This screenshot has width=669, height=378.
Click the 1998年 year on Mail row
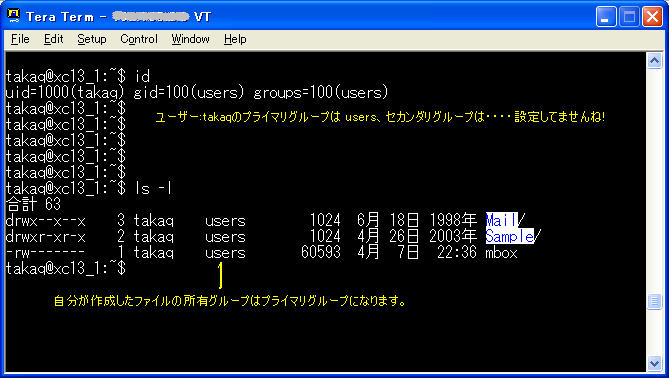453,220
